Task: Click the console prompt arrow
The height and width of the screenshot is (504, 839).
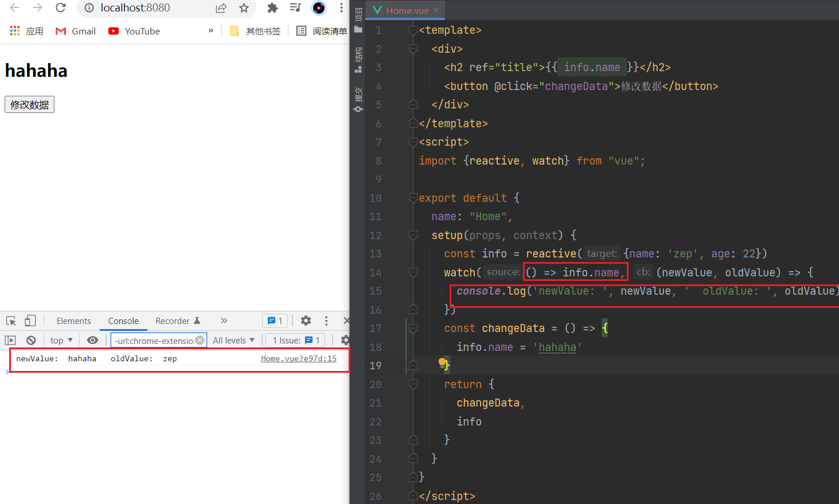Action: pyautogui.click(x=7, y=372)
